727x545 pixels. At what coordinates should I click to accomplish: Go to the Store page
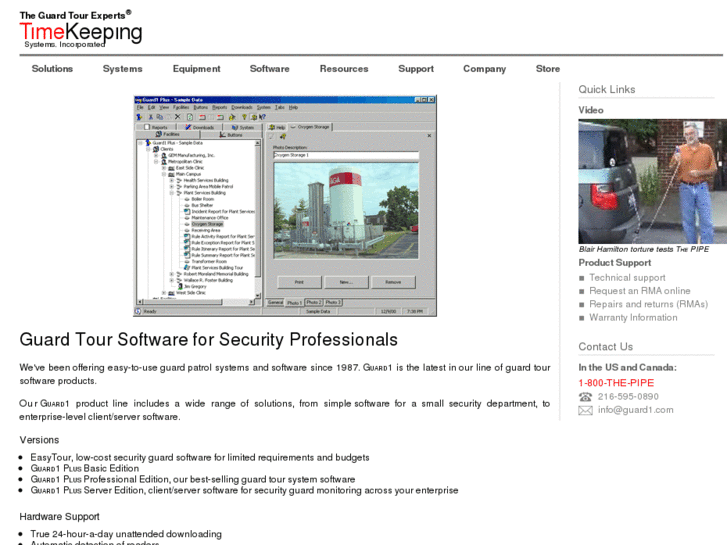548,69
